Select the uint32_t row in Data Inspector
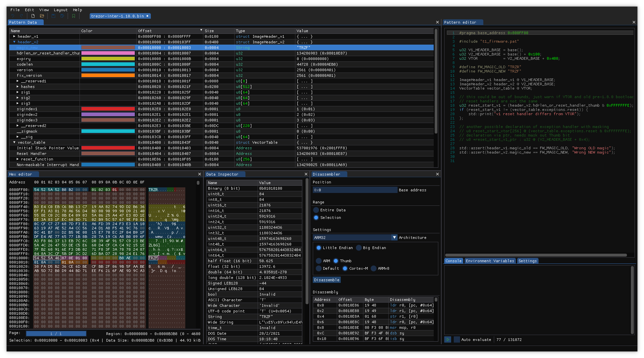Image resolution: width=644 pixels, height=358 pixels. 254,227
